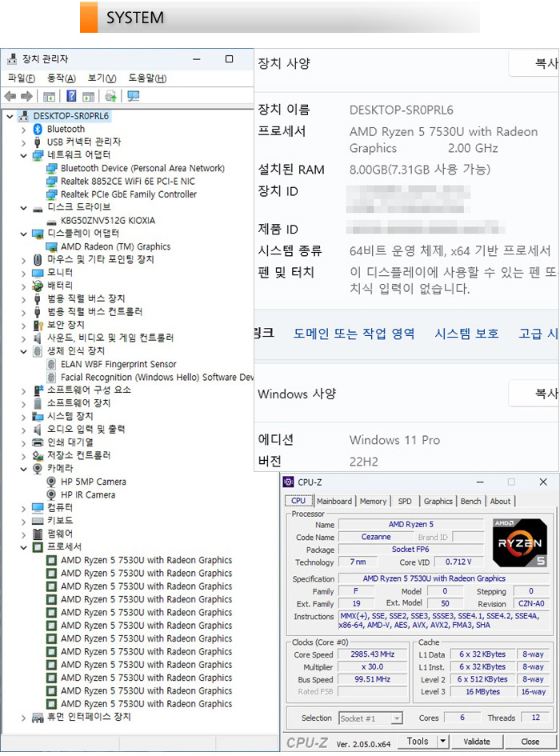Viewport: 560px width, 756px height.
Task: Open the 파일(F) menu
Action: pyautogui.click(x=22, y=78)
